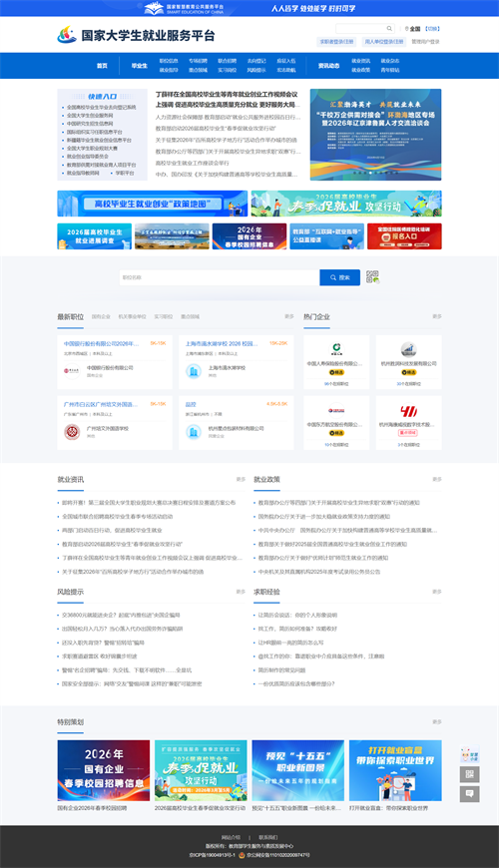
Task: Open the 国有企业2026年春季校园招聘 thumbnail
Action: 103,770
